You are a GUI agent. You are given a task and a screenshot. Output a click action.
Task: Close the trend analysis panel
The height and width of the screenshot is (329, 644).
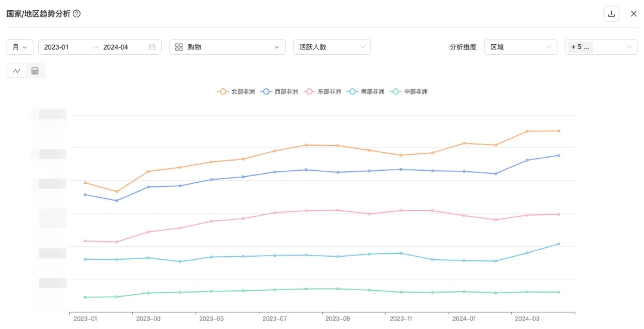click(x=633, y=14)
